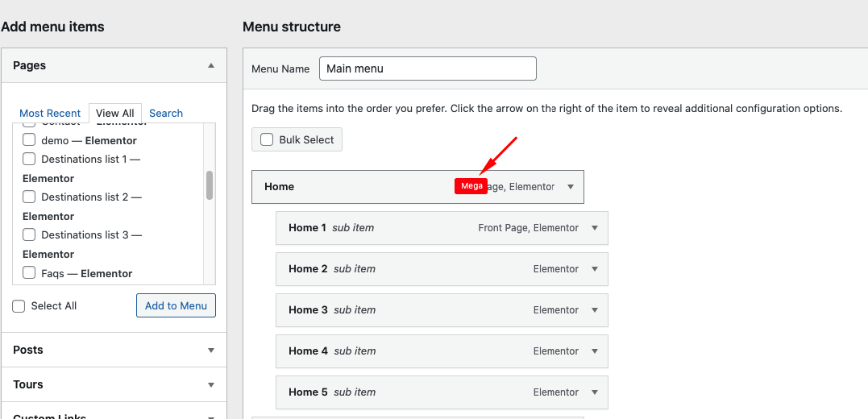Image resolution: width=868 pixels, height=419 pixels.
Task: Click the red Mega badge on Home
Action: coord(471,186)
